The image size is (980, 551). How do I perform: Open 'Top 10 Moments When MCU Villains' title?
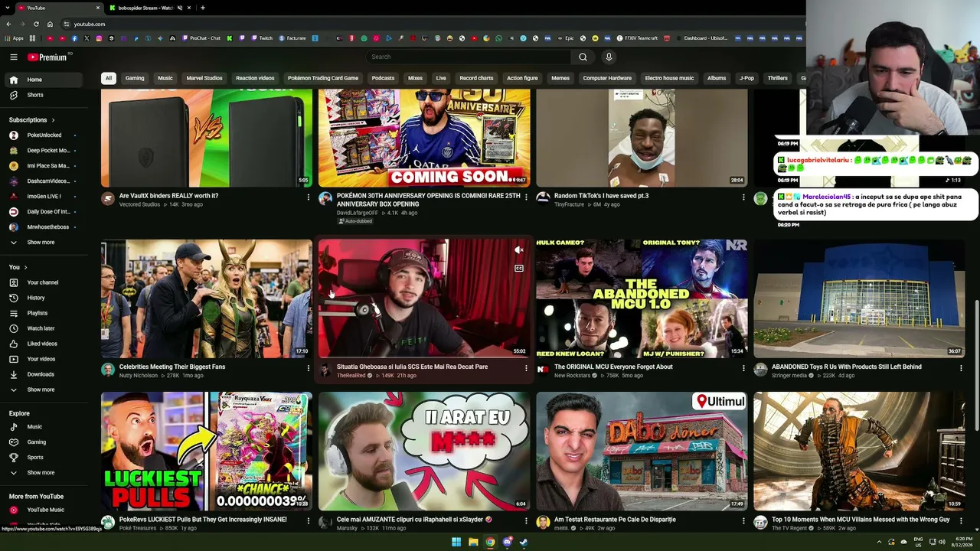pyautogui.click(x=861, y=520)
